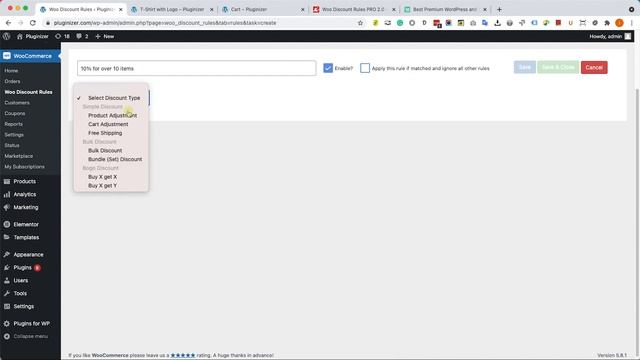The height and width of the screenshot is (360, 640).
Task: Open Reports submenu item
Action: pos(13,124)
